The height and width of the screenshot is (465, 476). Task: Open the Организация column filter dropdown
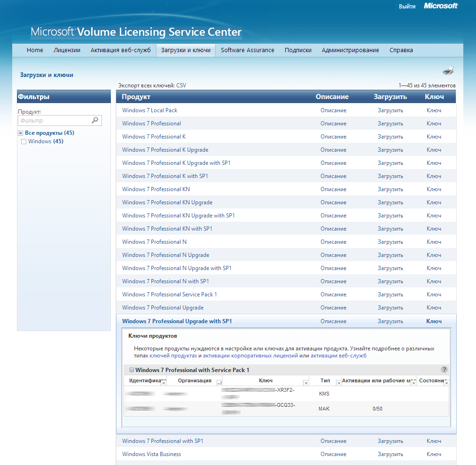(219, 383)
